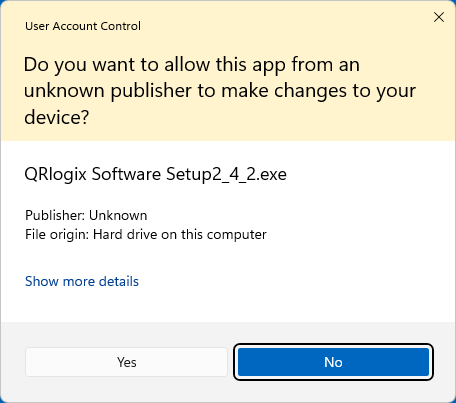
Task: Click the word Unknown next to Publisher
Action: click(118, 215)
